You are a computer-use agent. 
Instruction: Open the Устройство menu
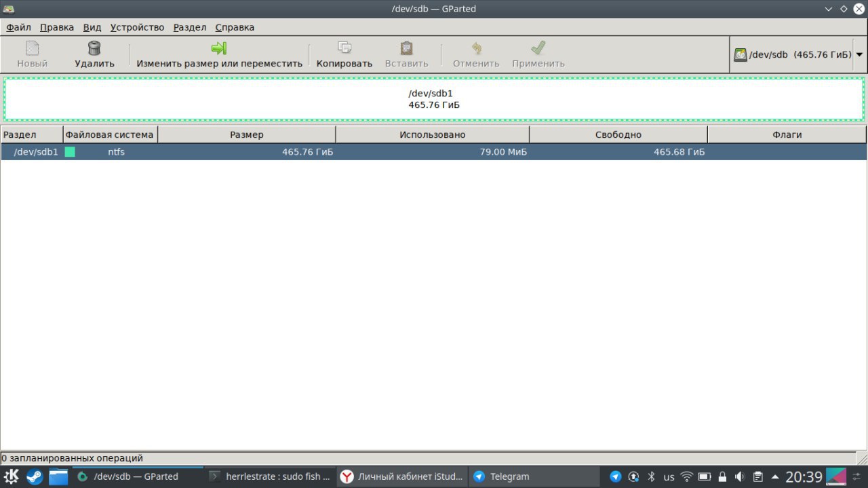pyautogui.click(x=138, y=27)
